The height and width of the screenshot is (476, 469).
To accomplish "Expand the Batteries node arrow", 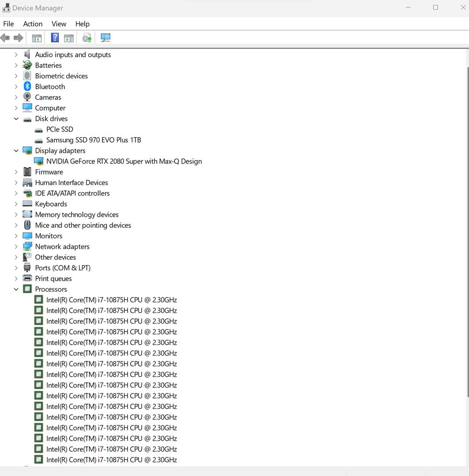I will tap(16, 65).
